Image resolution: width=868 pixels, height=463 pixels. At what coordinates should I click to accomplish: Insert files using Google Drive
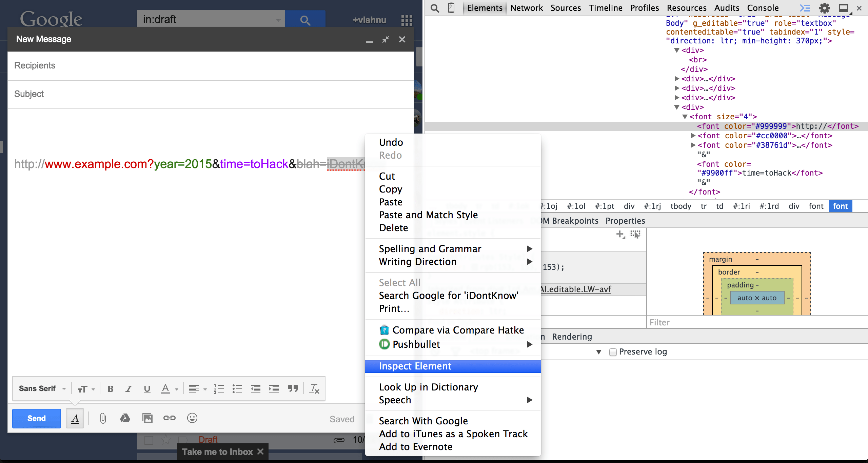(x=125, y=418)
